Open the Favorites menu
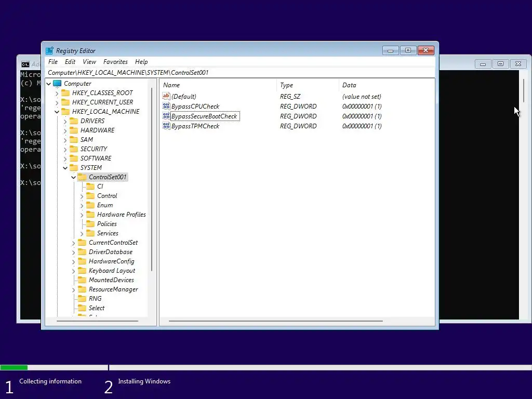Viewport: 532px width, 399px height. (x=115, y=62)
